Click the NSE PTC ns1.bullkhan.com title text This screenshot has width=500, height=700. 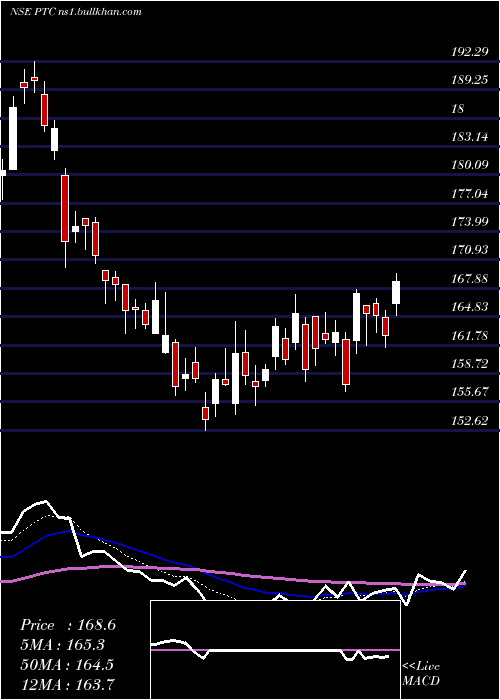[76, 12]
